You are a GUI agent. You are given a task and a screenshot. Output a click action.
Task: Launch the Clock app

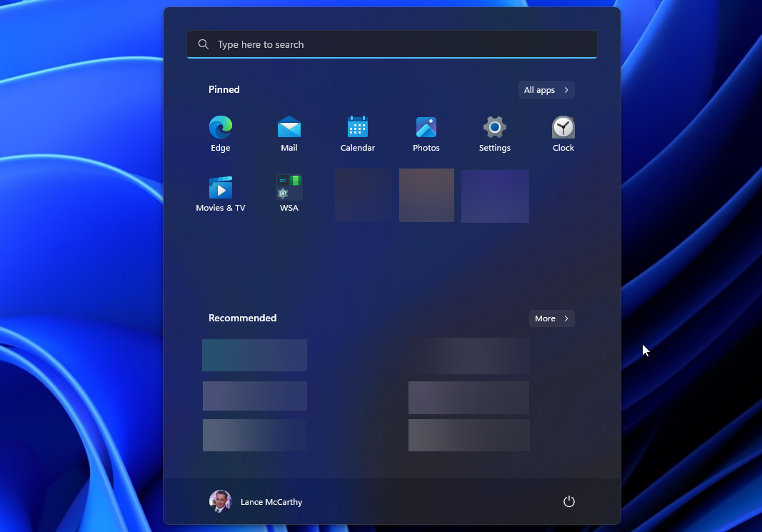pos(563,133)
